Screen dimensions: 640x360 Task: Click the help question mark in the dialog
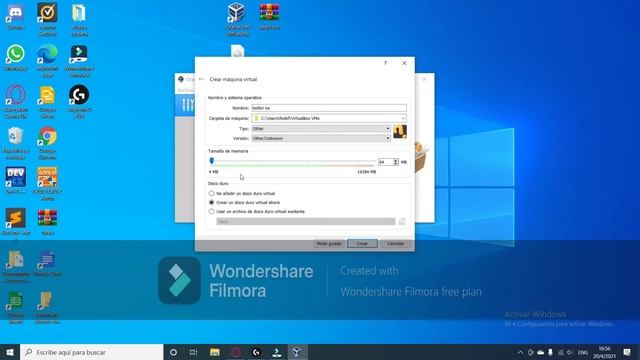(x=385, y=63)
